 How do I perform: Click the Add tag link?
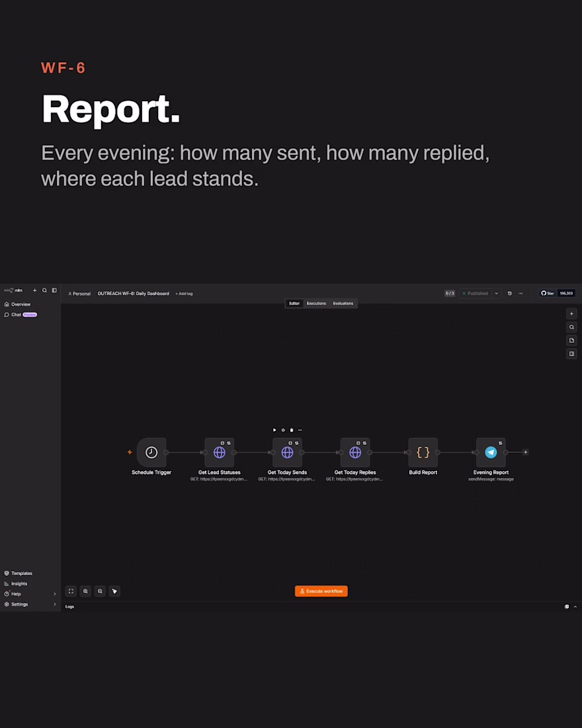(x=184, y=293)
